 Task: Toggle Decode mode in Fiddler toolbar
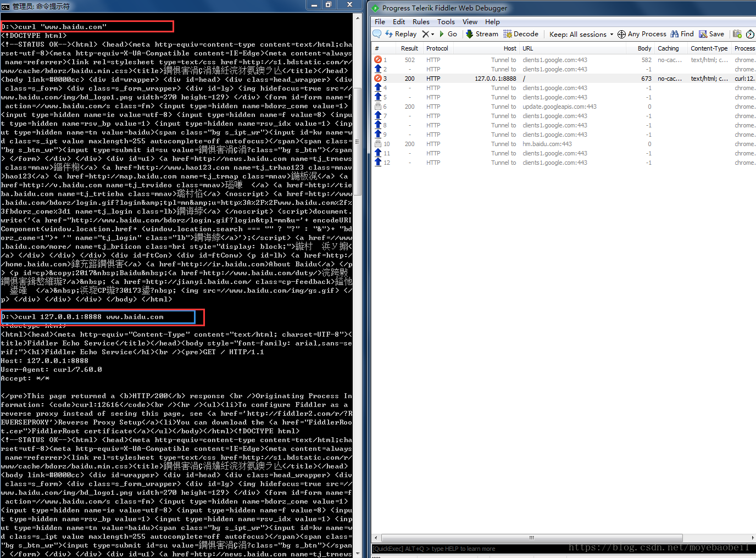pos(521,34)
